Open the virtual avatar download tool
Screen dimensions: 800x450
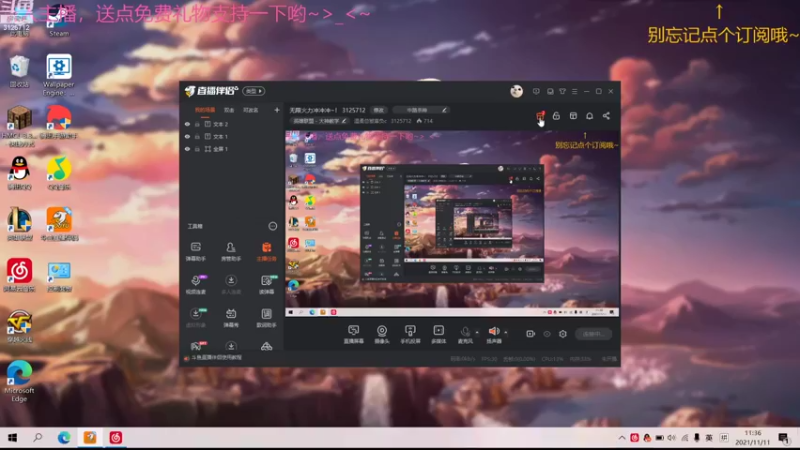click(x=196, y=317)
